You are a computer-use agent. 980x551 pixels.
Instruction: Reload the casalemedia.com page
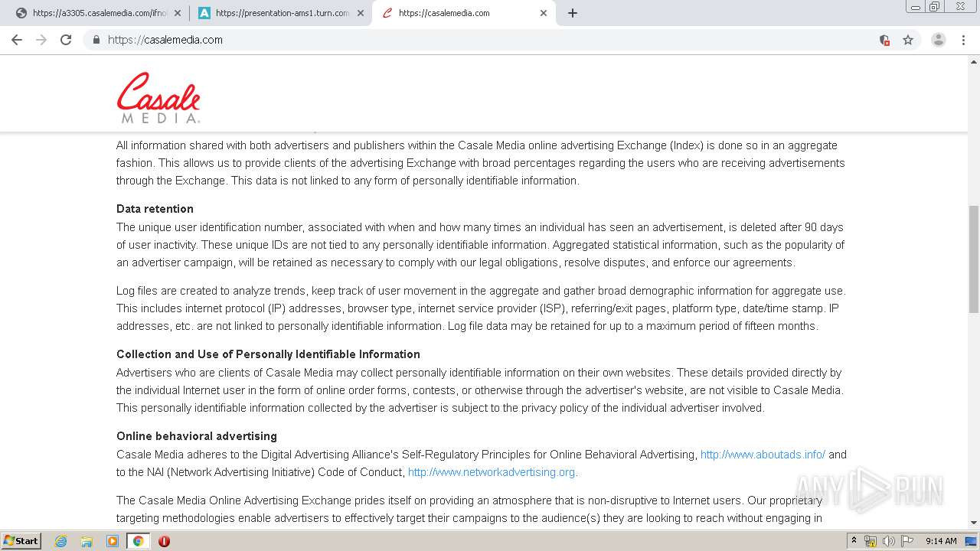[66, 40]
